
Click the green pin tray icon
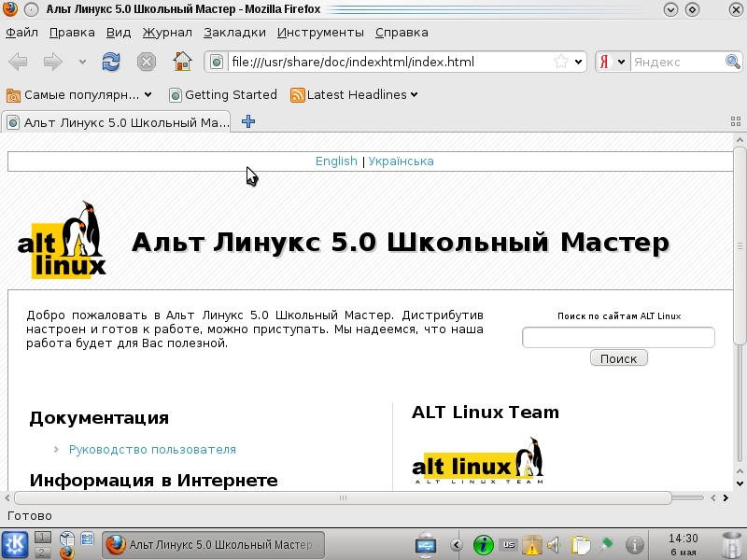tap(606, 544)
